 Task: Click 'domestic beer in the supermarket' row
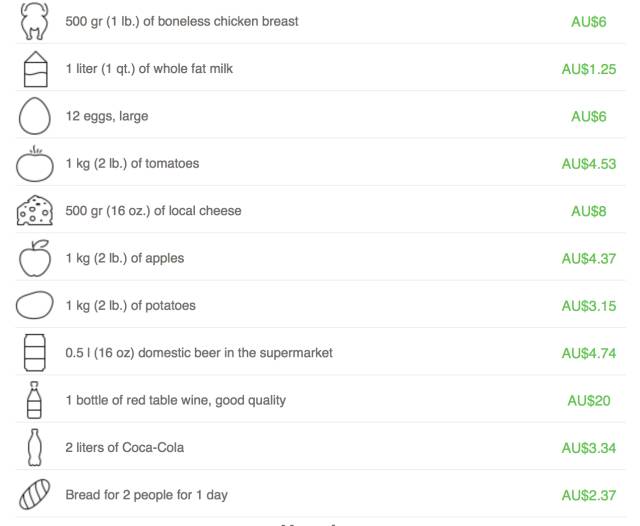320,353
